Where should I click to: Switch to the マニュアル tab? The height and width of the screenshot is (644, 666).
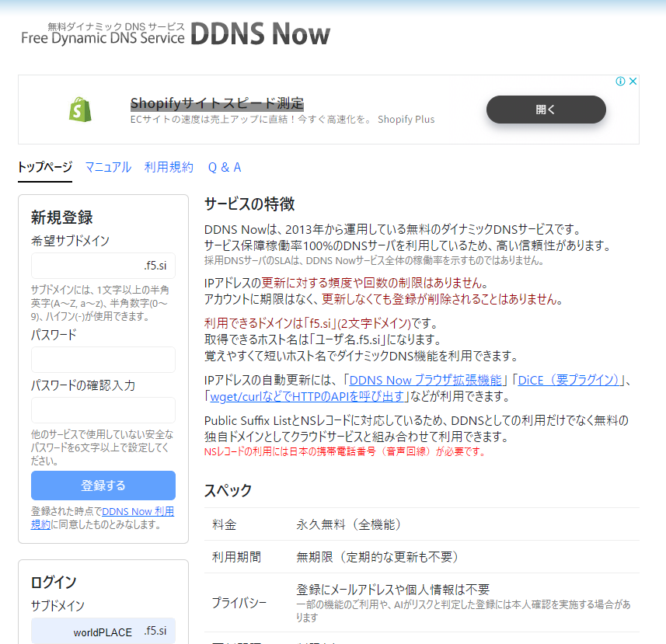click(108, 167)
